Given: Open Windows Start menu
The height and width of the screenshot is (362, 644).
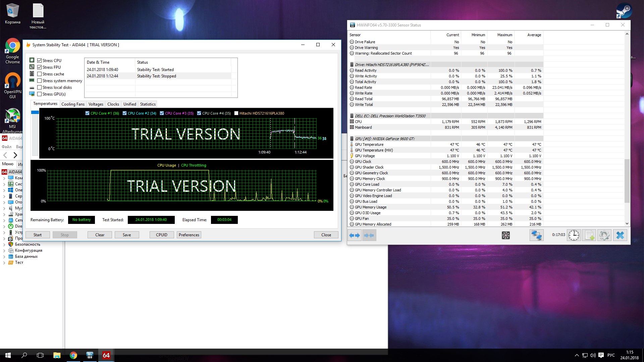Looking at the screenshot, I should coord(8,355).
